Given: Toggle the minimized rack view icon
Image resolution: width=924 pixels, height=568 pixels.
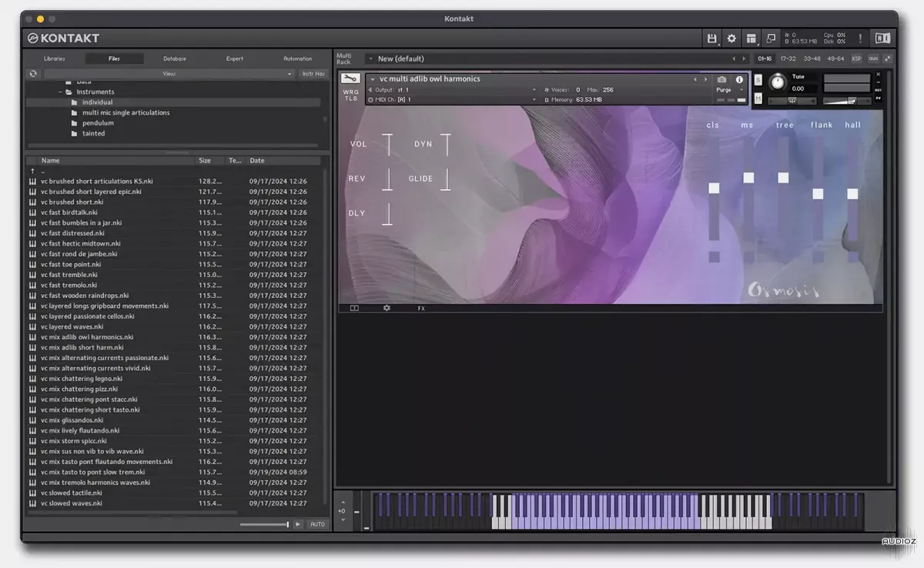Looking at the screenshot, I should click(x=770, y=38).
